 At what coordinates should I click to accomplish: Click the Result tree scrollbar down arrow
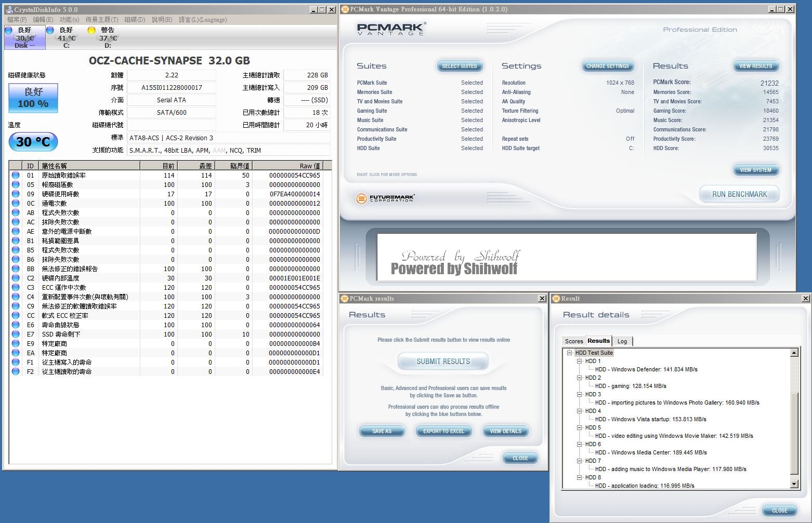point(794,484)
